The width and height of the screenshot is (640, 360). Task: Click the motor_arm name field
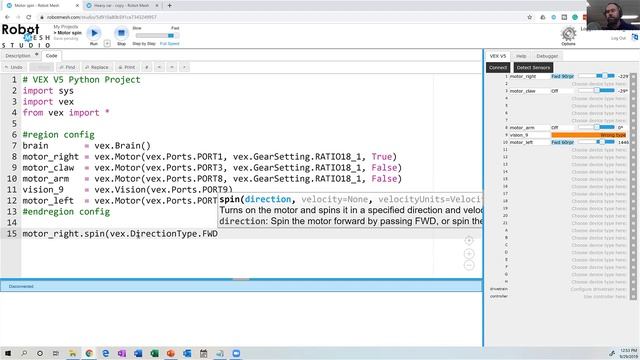(x=529, y=128)
